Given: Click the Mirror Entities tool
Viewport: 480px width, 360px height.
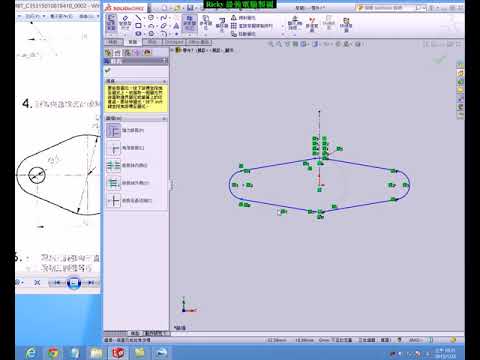Looking at the screenshot, I should (x=244, y=18).
